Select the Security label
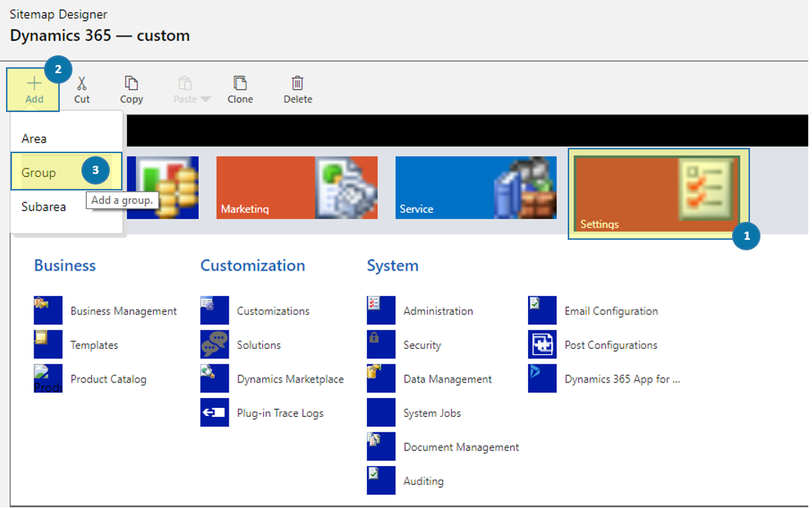The image size is (812, 508). (x=422, y=345)
